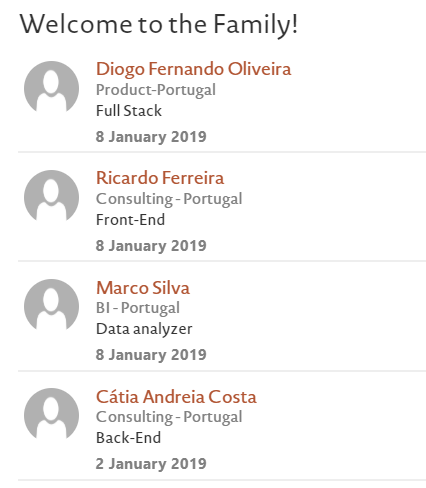Click Cátia Andreia Costa's avatar icon

pyautogui.click(x=51, y=415)
